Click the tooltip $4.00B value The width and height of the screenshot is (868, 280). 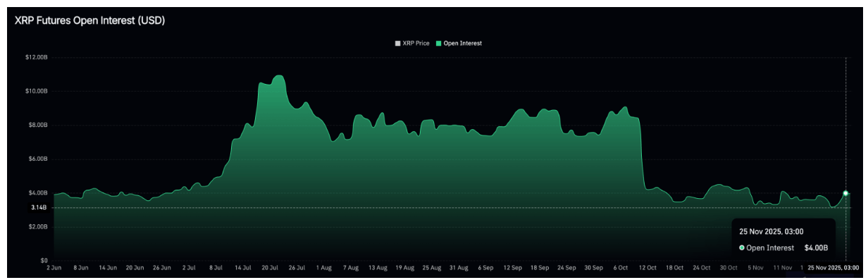(x=816, y=248)
